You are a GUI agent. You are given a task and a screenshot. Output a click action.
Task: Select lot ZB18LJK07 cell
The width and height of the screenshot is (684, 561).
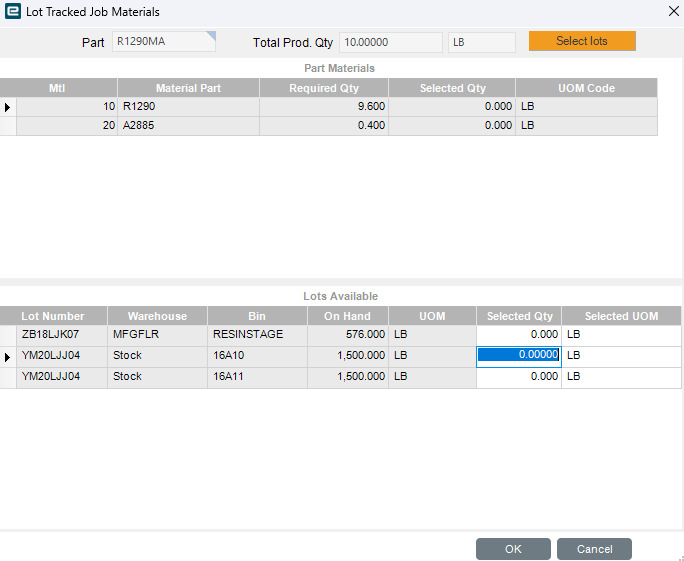(62, 335)
